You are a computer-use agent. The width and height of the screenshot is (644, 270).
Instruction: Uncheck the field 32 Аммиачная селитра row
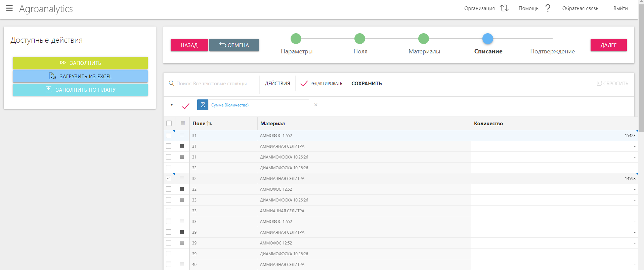pos(169,178)
